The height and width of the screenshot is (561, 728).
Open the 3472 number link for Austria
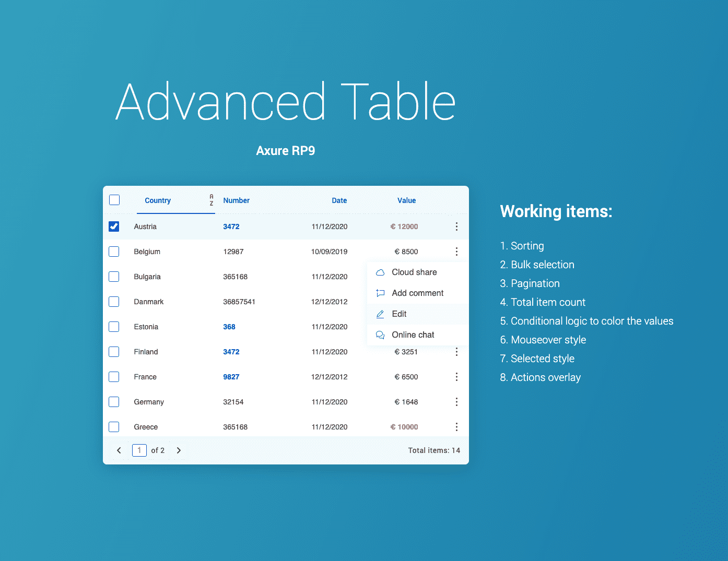pyautogui.click(x=231, y=226)
